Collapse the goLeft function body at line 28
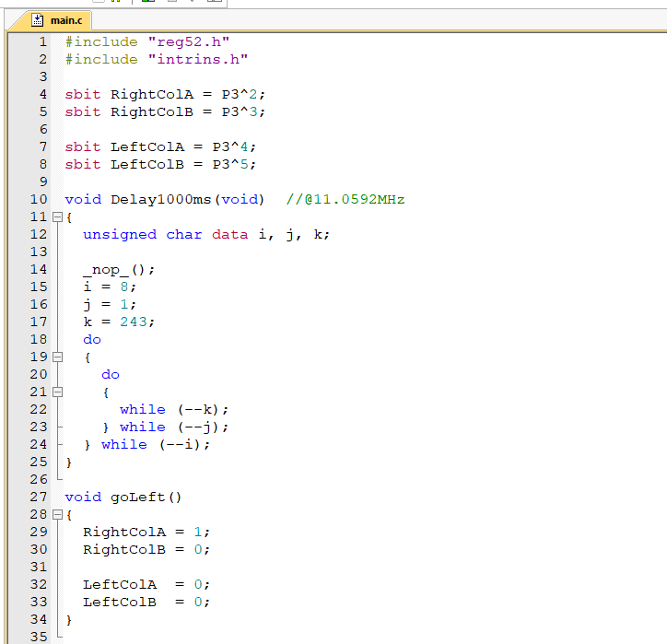Image resolution: width=667 pixels, height=644 pixels. [57, 515]
